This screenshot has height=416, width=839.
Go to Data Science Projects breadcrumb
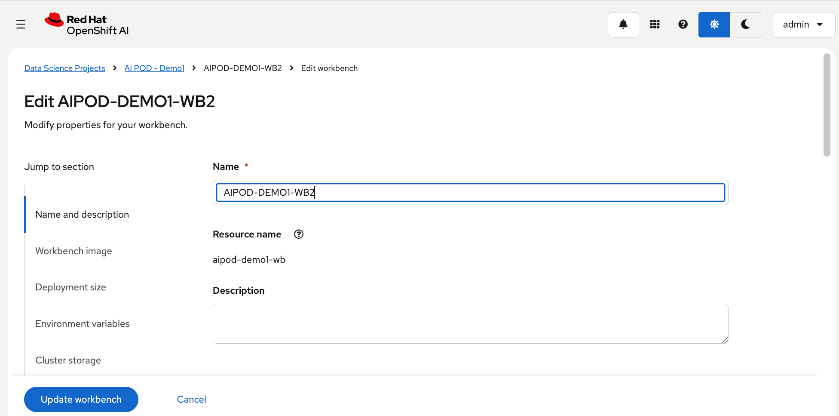pos(65,68)
